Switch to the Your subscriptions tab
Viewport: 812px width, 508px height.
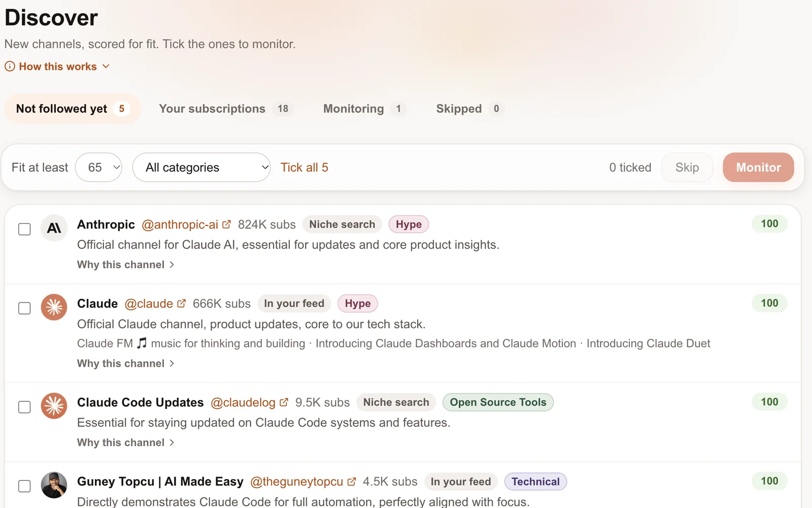point(226,109)
